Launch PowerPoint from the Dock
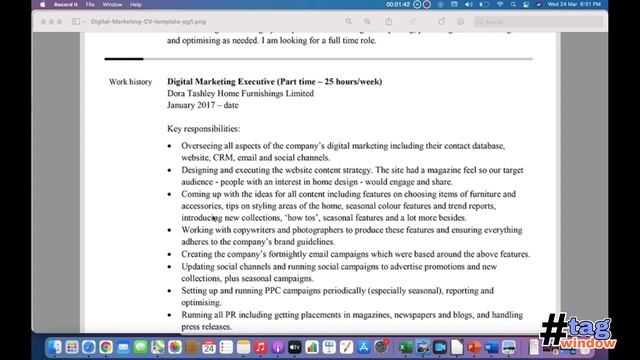The image size is (640, 360). coord(474,347)
